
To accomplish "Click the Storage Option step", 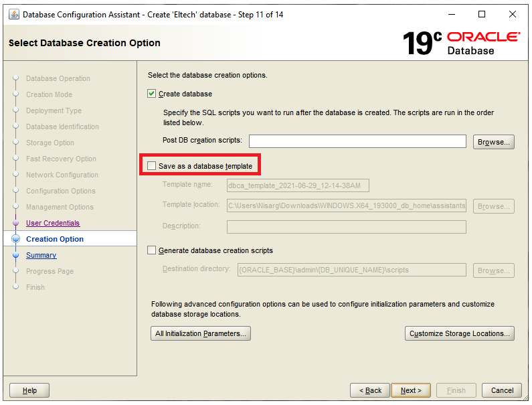I will coord(50,143).
